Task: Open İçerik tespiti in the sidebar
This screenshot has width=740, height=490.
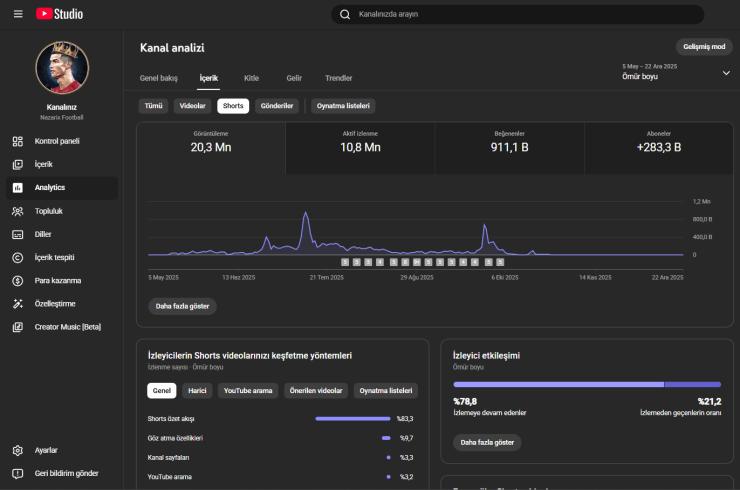Action: coord(54,257)
